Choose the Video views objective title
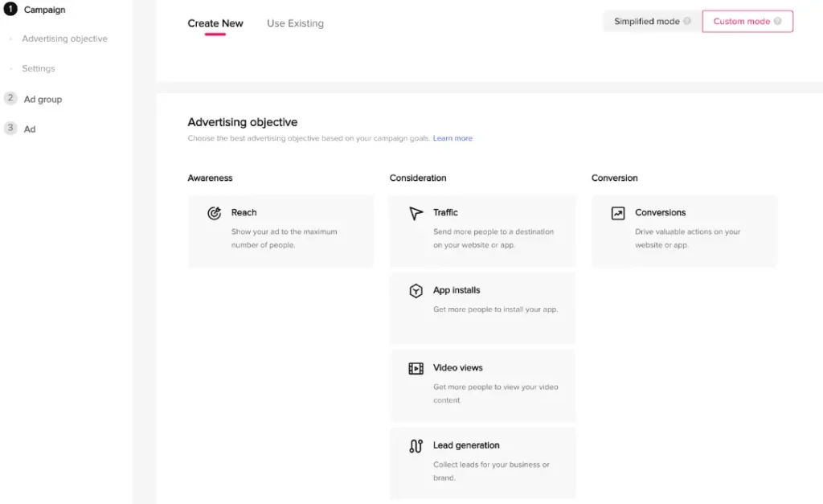The width and height of the screenshot is (823, 504). click(457, 368)
